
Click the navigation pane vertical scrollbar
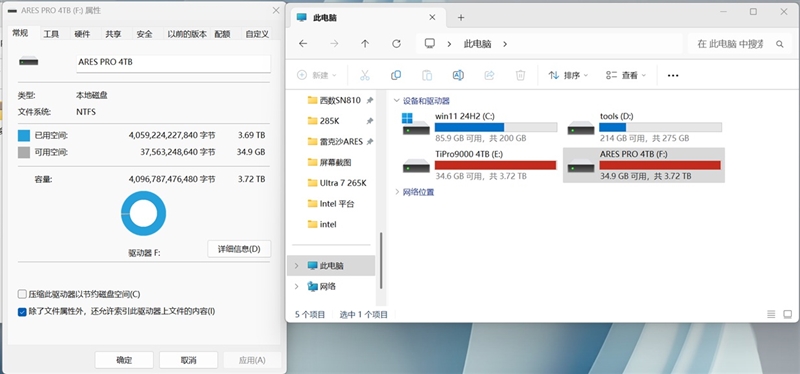[x=381, y=260]
